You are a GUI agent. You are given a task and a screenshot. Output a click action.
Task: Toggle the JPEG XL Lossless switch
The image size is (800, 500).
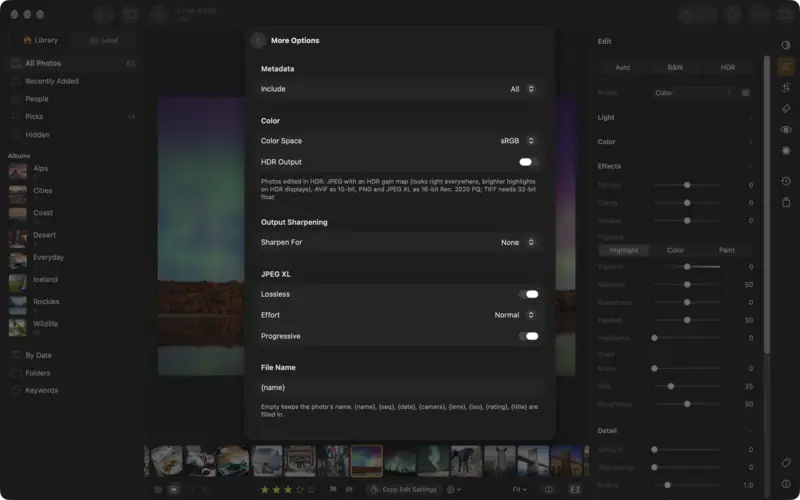pyautogui.click(x=528, y=294)
